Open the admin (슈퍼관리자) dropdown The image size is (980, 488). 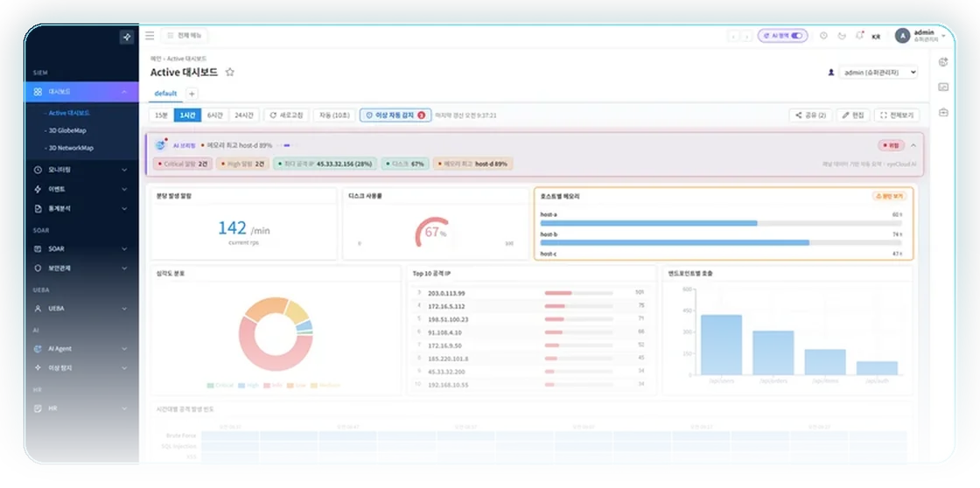point(878,73)
